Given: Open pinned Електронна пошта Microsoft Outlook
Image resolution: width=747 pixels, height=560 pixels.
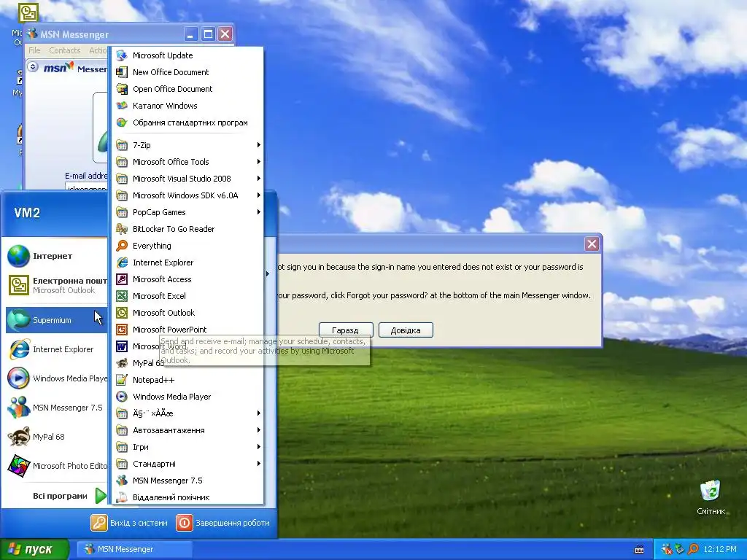Looking at the screenshot, I should click(55, 285).
